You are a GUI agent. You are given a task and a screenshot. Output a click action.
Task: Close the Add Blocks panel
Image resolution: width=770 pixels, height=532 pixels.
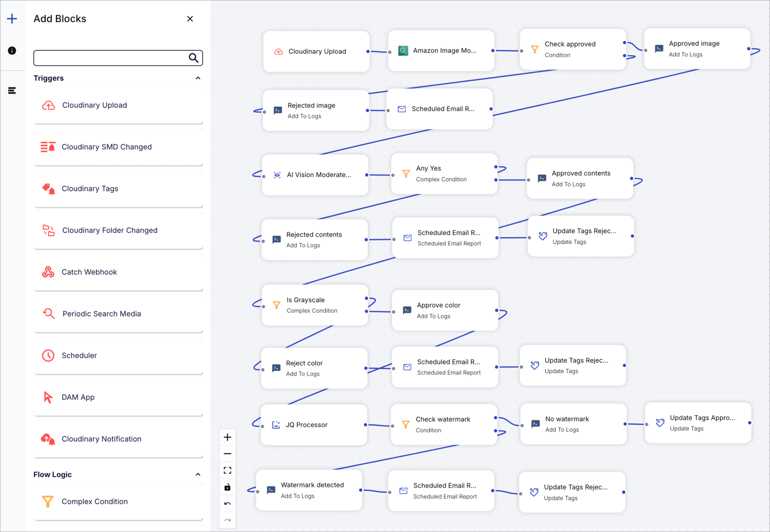190,19
